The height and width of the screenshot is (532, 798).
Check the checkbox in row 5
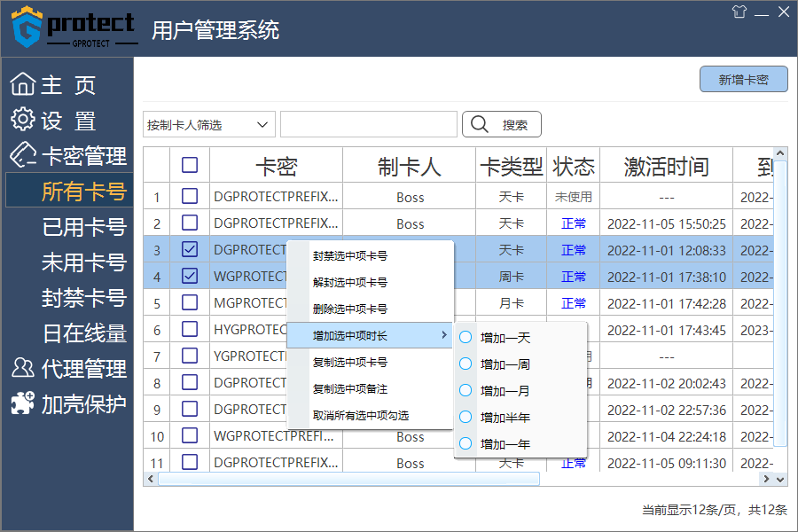point(190,302)
